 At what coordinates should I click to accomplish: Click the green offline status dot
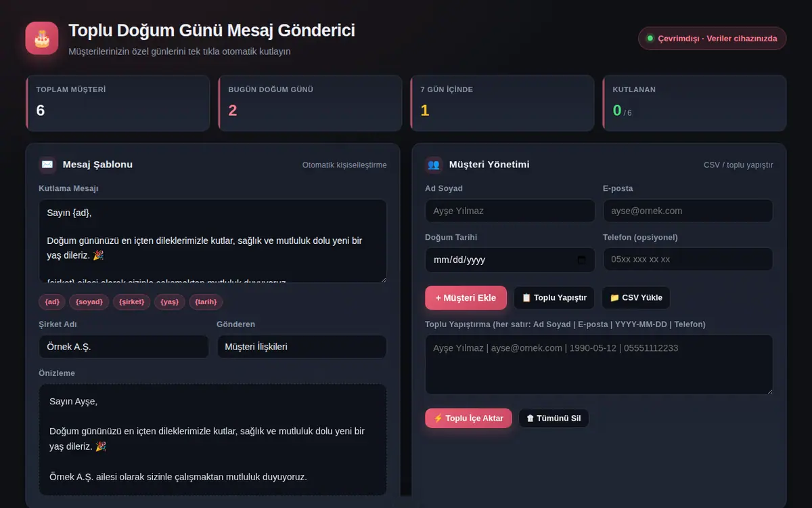(650, 39)
